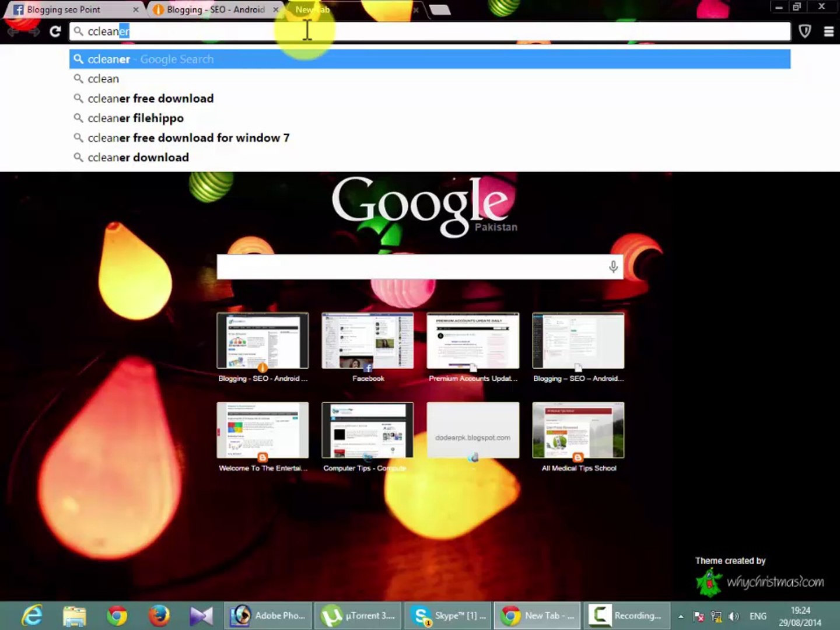The image size is (840, 630).
Task: Open File Explorer from the taskbar
Action: [x=75, y=616]
